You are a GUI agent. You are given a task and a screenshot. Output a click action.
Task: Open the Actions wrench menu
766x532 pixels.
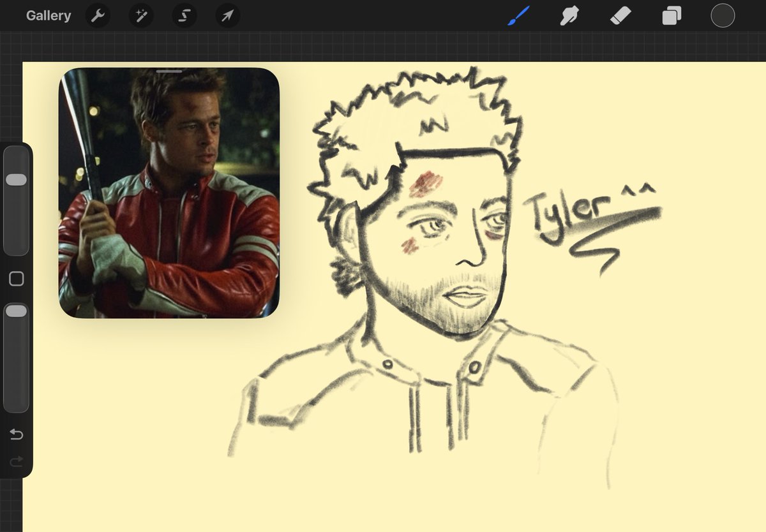[98, 16]
